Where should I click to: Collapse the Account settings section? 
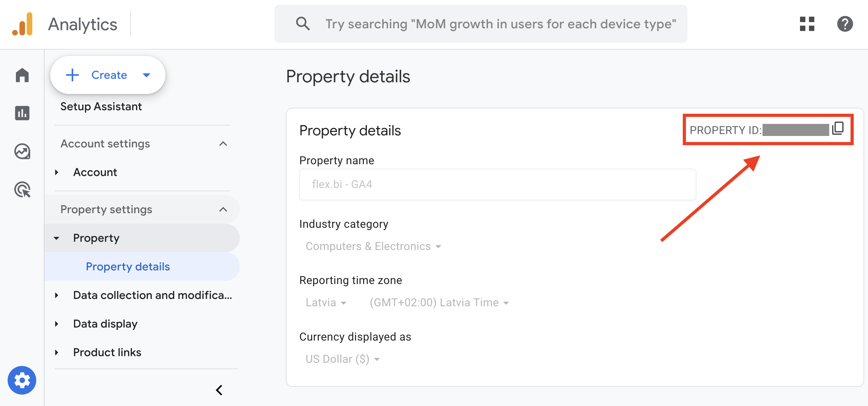[x=223, y=144]
